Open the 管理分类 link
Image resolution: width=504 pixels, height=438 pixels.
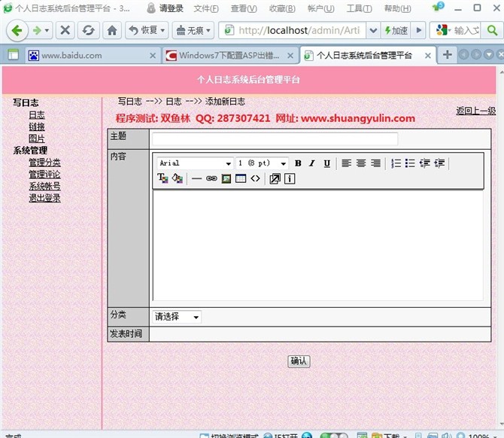44,163
